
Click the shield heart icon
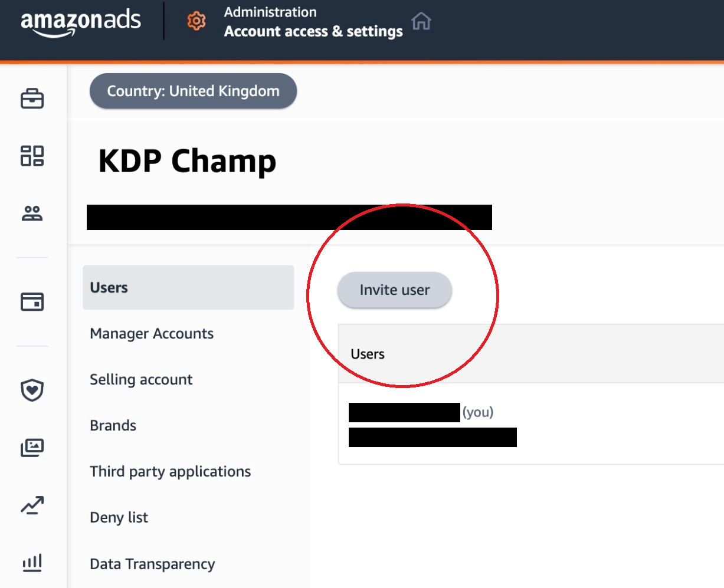pyautogui.click(x=32, y=390)
